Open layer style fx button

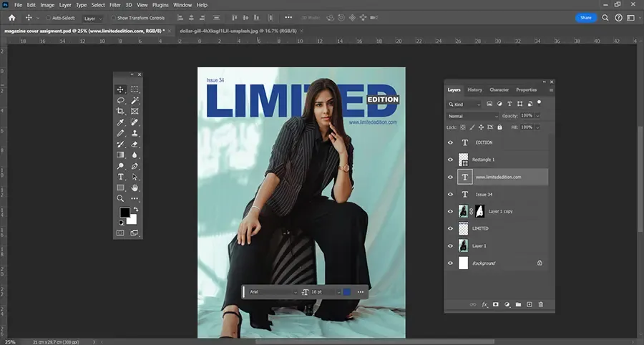pos(484,304)
